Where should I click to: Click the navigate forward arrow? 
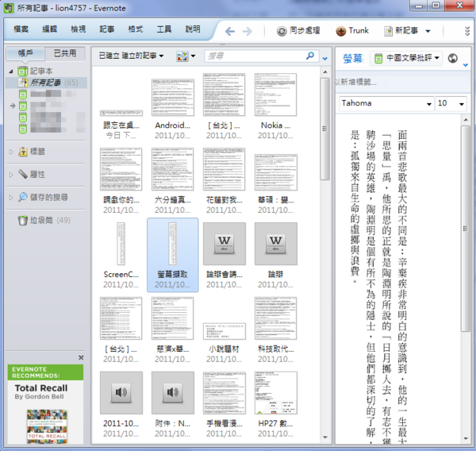247,31
